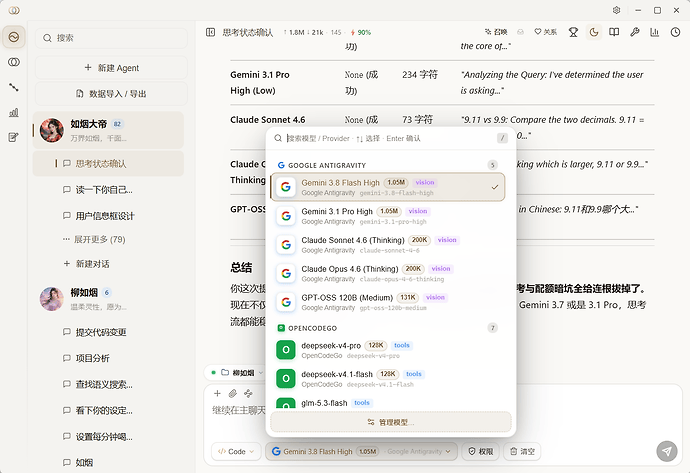690x473 pixels.
Task: Click the 90% lightning cache indicator
Action: [360, 33]
